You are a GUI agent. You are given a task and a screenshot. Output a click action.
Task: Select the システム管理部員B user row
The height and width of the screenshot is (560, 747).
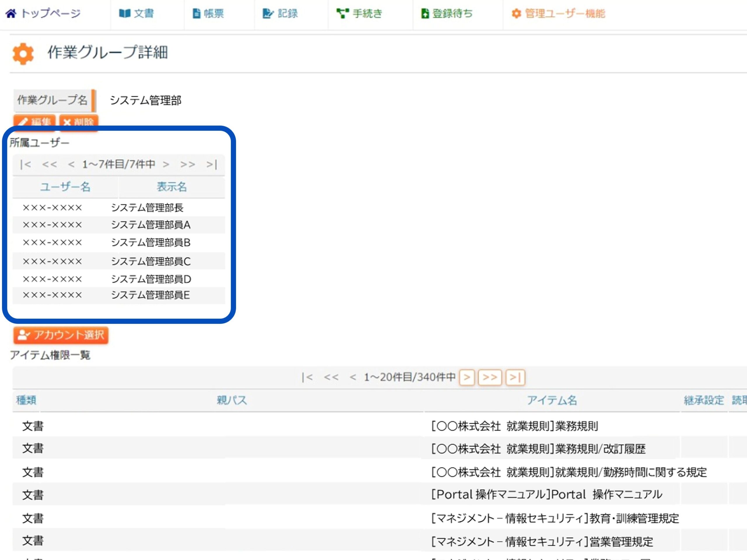click(x=151, y=242)
